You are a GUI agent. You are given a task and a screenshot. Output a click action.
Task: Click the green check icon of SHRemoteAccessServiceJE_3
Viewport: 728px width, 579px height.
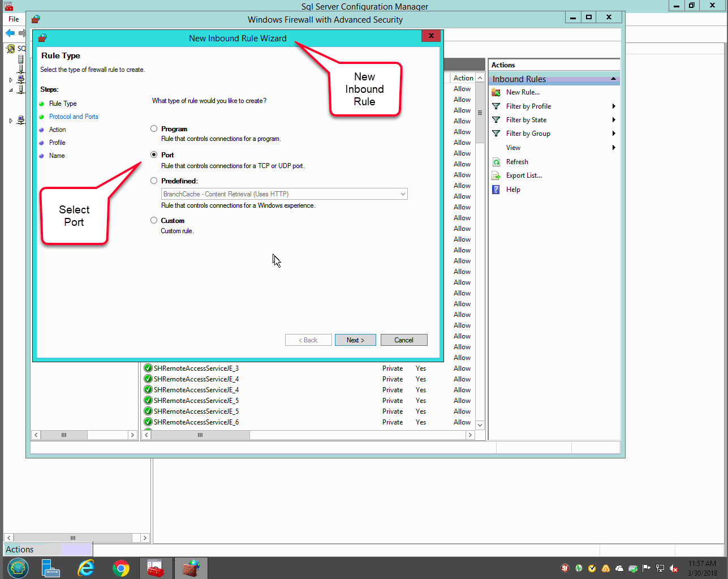148,368
